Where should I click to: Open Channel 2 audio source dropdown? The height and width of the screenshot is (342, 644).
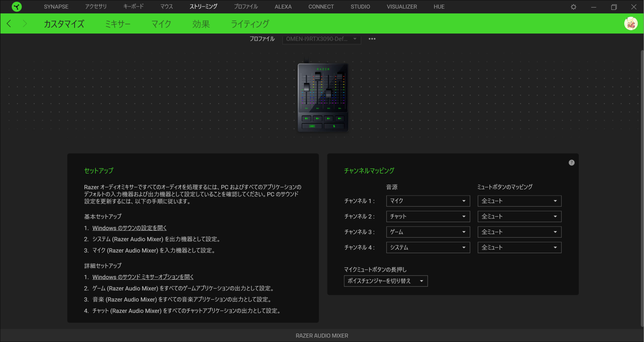428,217
